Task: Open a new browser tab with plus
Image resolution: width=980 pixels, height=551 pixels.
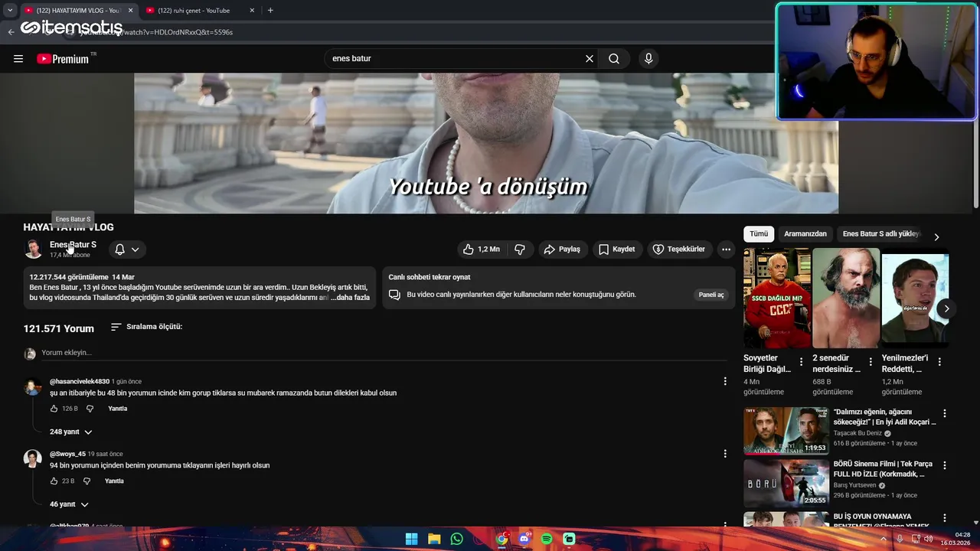Action: click(270, 11)
